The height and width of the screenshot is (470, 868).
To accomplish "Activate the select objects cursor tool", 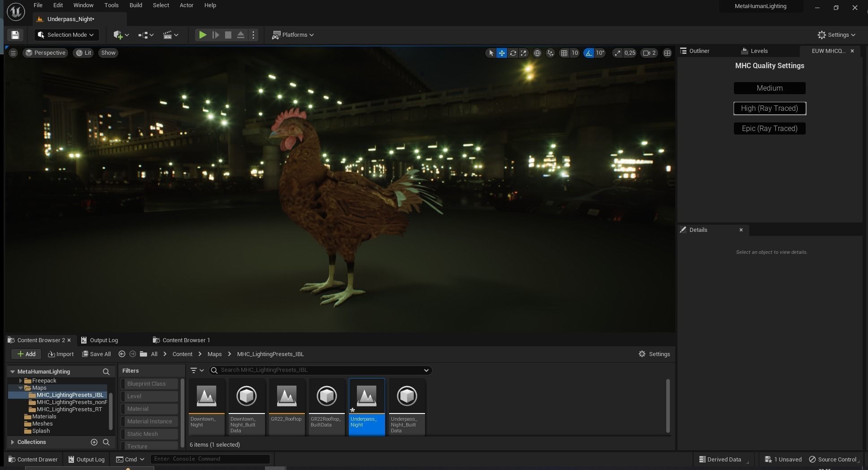I will [491, 53].
